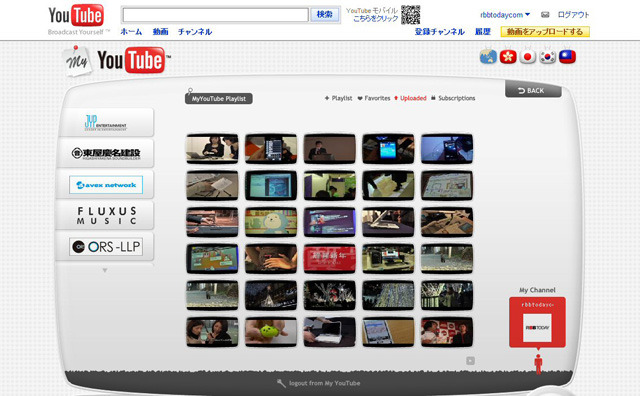Click the YouTube モバイル こちらをクリック link

(372, 15)
